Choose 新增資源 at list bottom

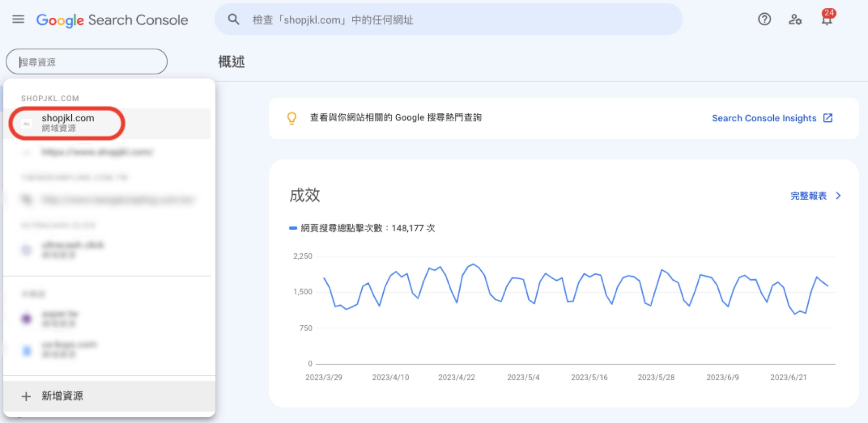62,396
